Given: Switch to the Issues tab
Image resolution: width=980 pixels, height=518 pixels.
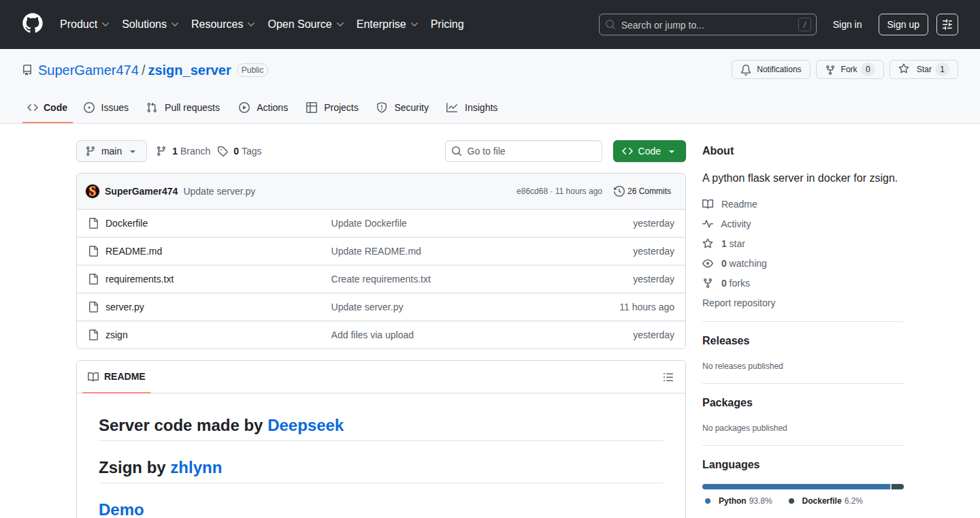Looking at the screenshot, I should click(x=106, y=108).
